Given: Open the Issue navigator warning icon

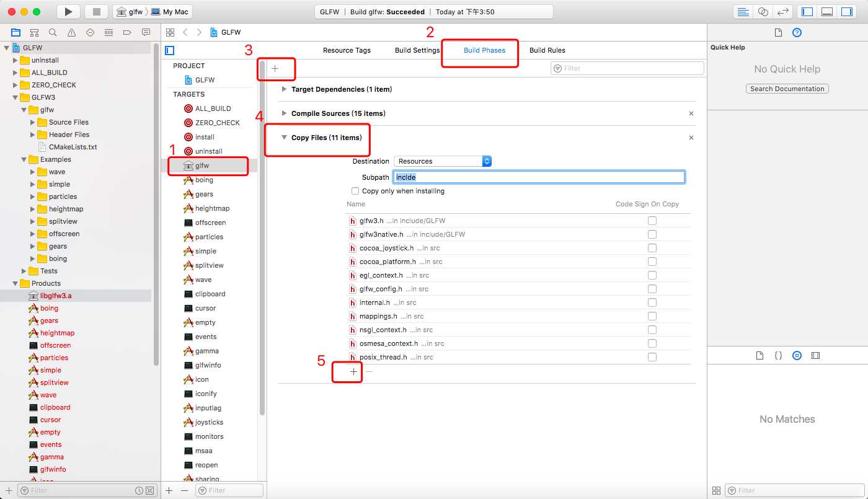Looking at the screenshot, I should (x=71, y=32).
